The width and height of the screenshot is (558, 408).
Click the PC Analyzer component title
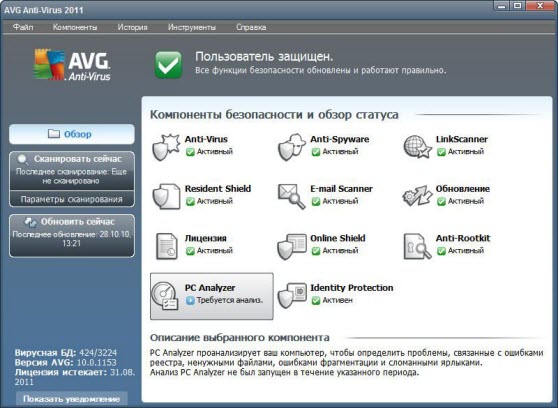(210, 288)
